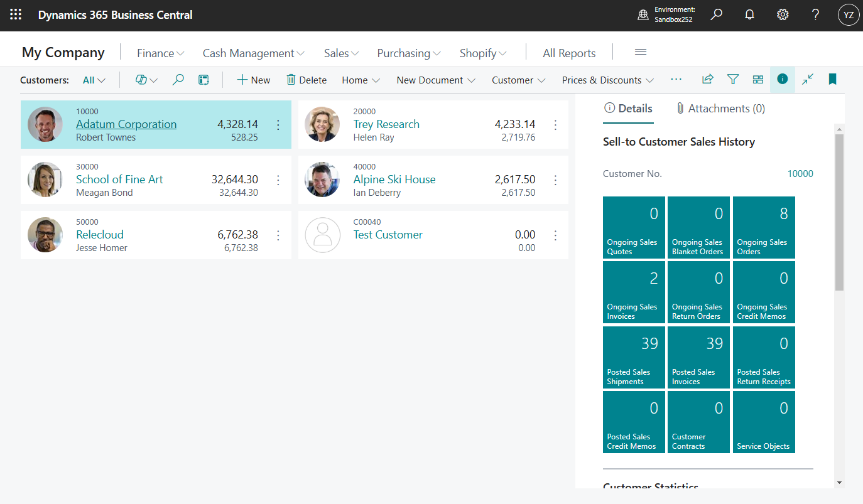Toggle the Details FactBox pane off
The height and width of the screenshot is (504, 863).
click(x=782, y=80)
